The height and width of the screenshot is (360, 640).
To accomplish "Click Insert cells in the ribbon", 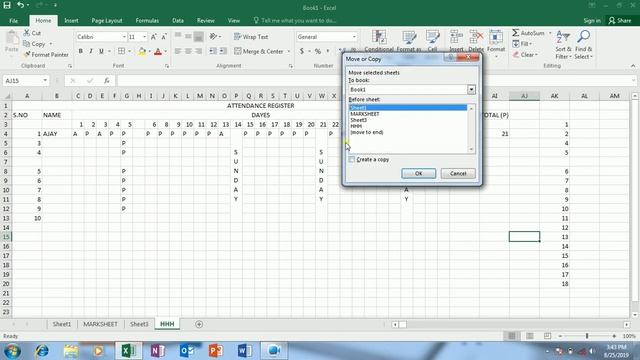I will point(456,41).
